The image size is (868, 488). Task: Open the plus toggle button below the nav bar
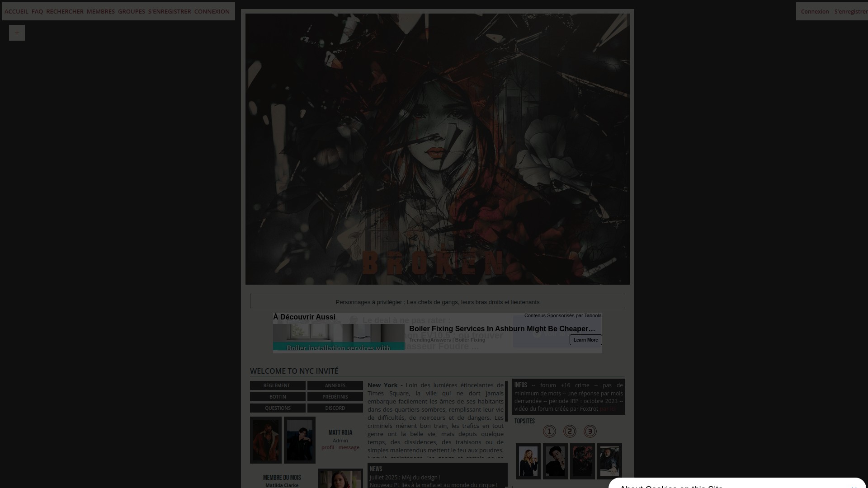pos(17,33)
